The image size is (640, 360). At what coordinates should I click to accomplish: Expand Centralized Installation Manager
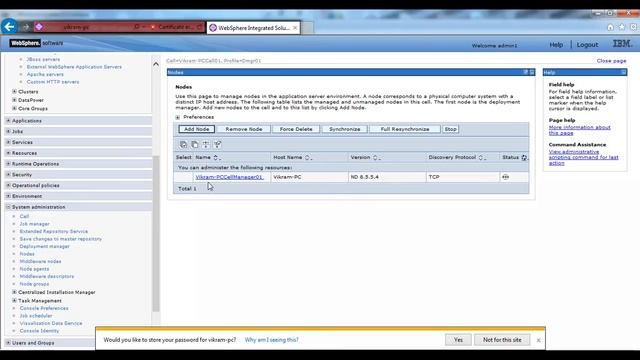pos(14,292)
